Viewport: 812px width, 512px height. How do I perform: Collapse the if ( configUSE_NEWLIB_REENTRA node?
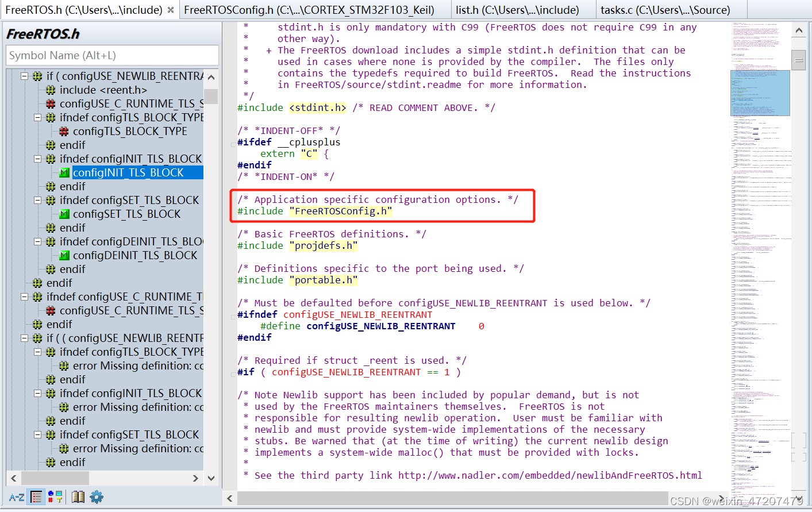[24, 76]
